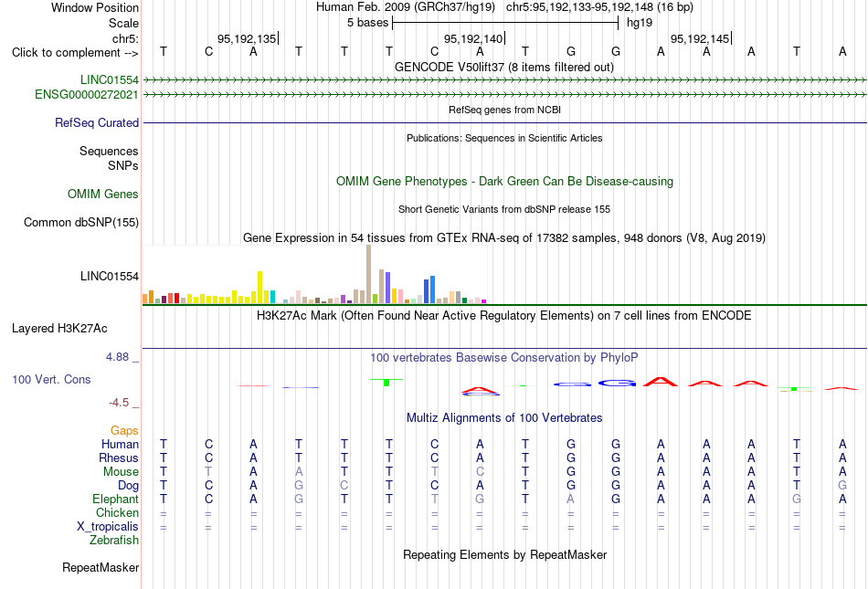This screenshot has height=589, width=868.
Task: Click the Gaps row label
Action: [124, 430]
